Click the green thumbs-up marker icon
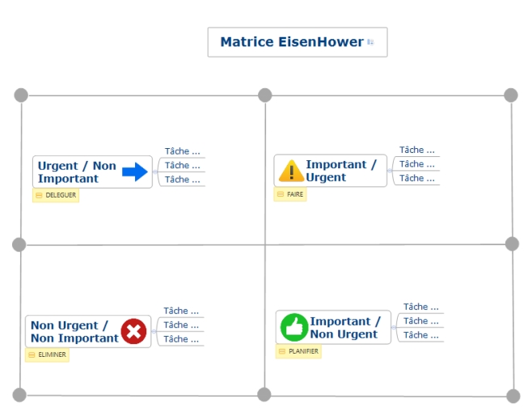532x416 pixels. 293,327
